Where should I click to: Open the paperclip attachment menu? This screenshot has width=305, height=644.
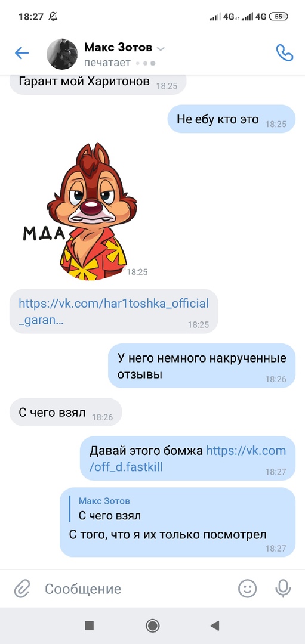click(x=22, y=589)
